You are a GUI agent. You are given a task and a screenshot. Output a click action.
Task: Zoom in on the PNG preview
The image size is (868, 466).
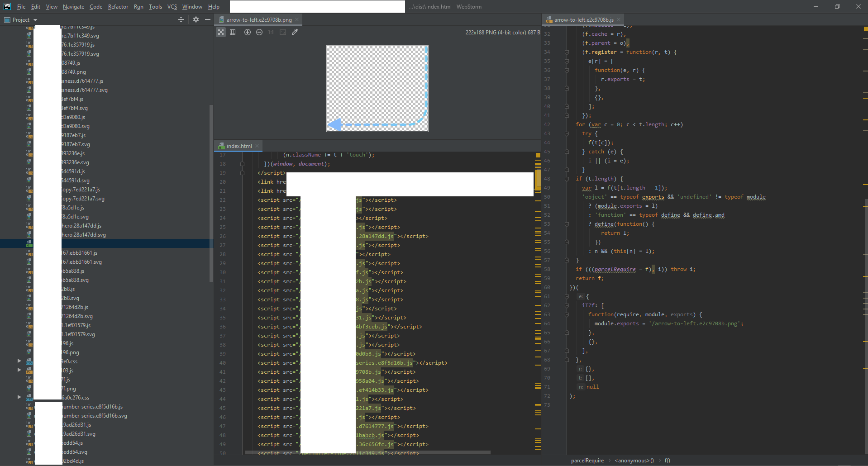point(248,32)
